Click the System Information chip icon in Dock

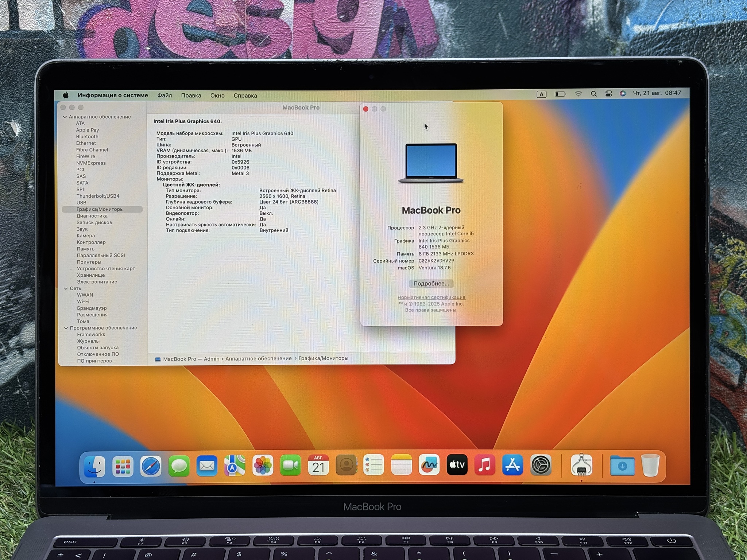click(x=581, y=465)
